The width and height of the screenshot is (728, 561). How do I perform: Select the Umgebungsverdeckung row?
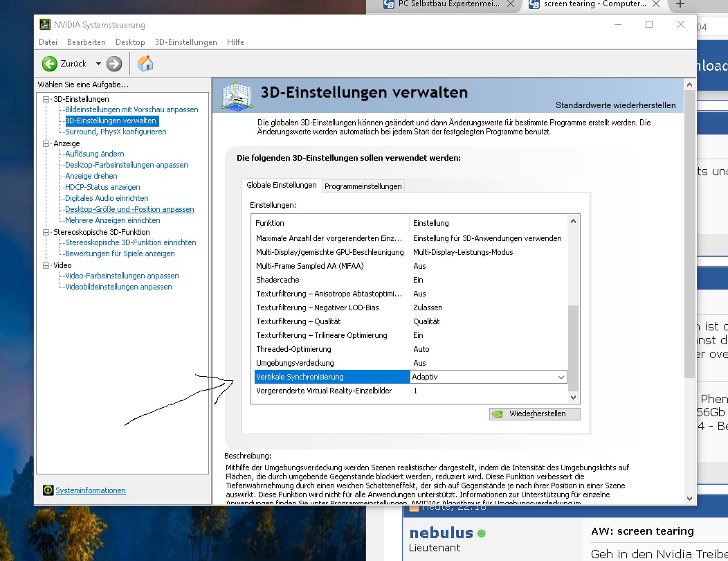(x=410, y=363)
